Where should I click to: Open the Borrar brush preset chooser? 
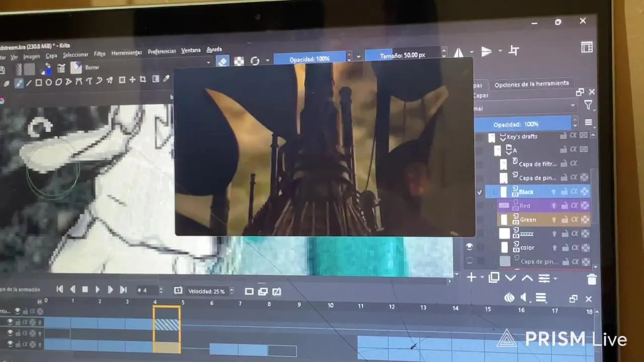pyautogui.click(x=76, y=67)
